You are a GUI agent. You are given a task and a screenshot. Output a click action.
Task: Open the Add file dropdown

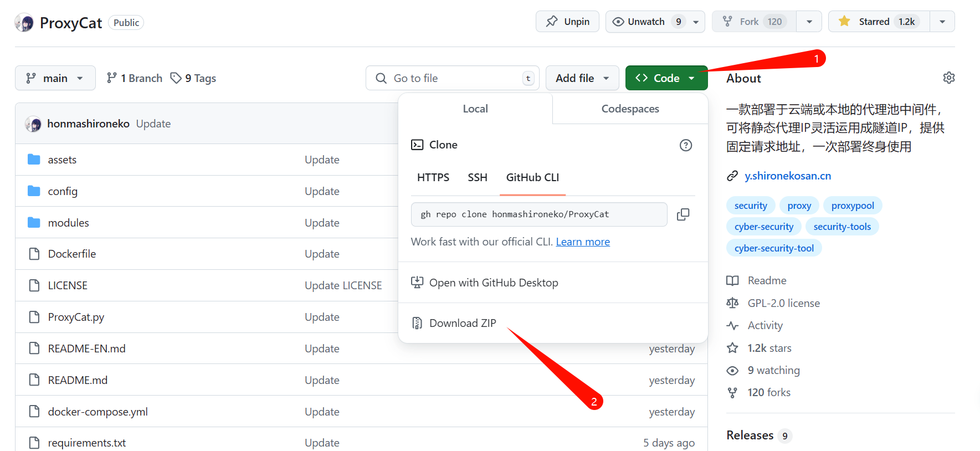coord(582,78)
